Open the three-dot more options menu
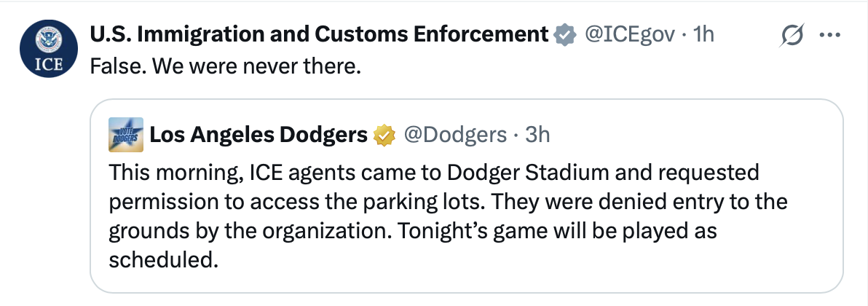 tap(830, 36)
